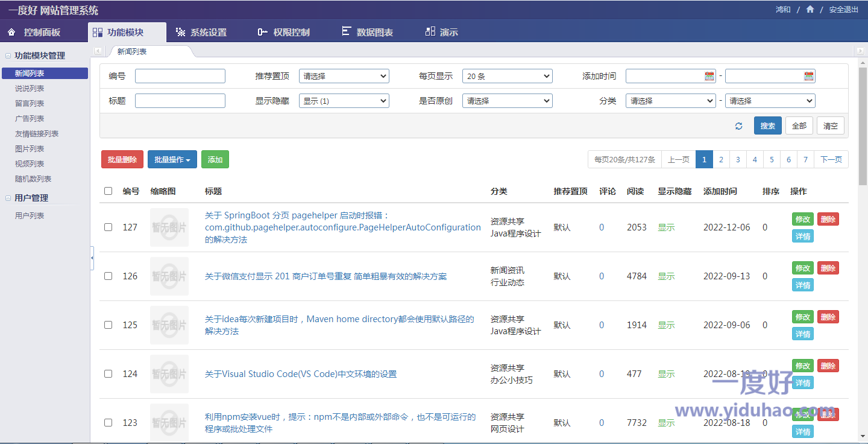Click the 暂无图片 thumbnail of row 127
This screenshot has width=868, height=444.
(169, 227)
